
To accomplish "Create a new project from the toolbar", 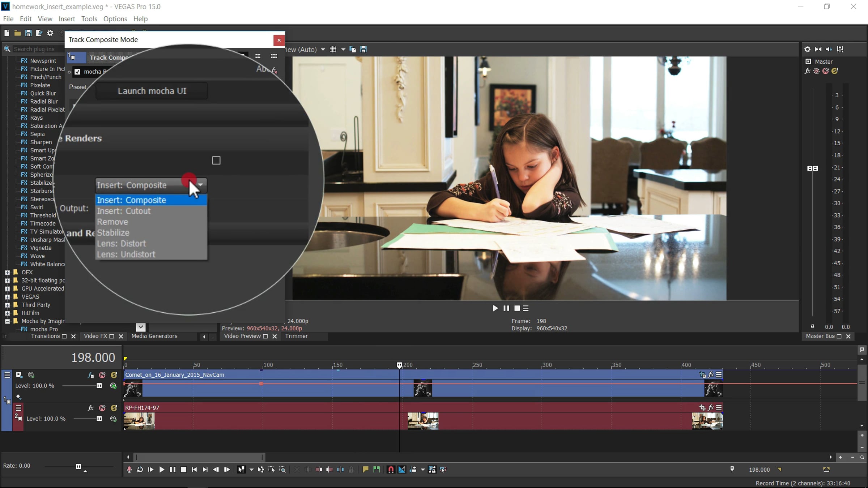I will click(7, 33).
